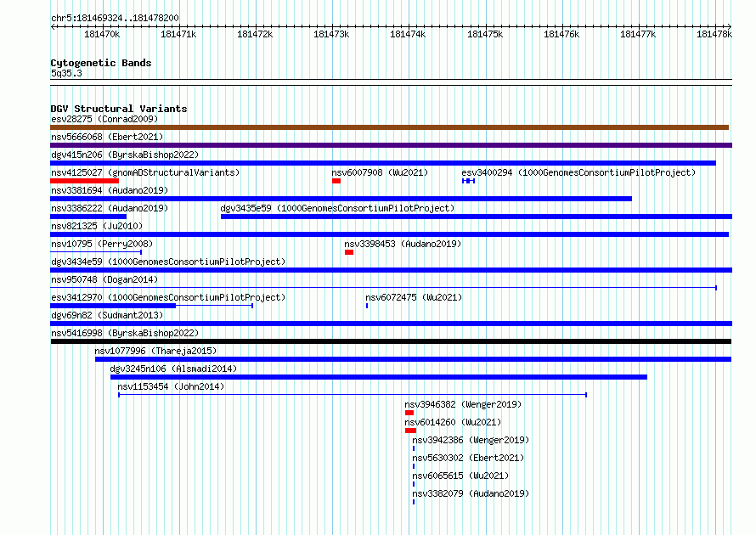The width and height of the screenshot is (756, 535).
Task: Open the nsv3381694 (Audano2019) label
Action: click(110, 190)
